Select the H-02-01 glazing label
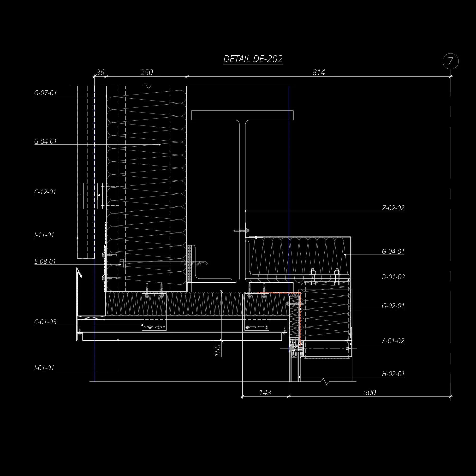Image resolution: width=476 pixels, height=476 pixels. pyautogui.click(x=393, y=374)
